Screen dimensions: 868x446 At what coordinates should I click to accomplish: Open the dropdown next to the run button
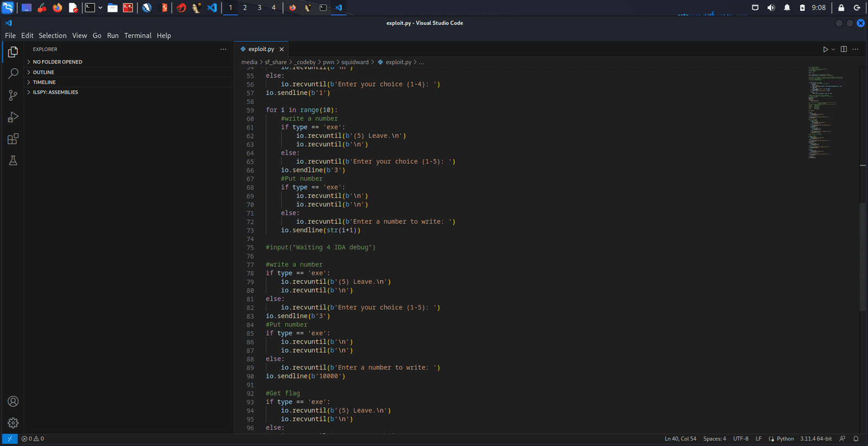coord(833,49)
